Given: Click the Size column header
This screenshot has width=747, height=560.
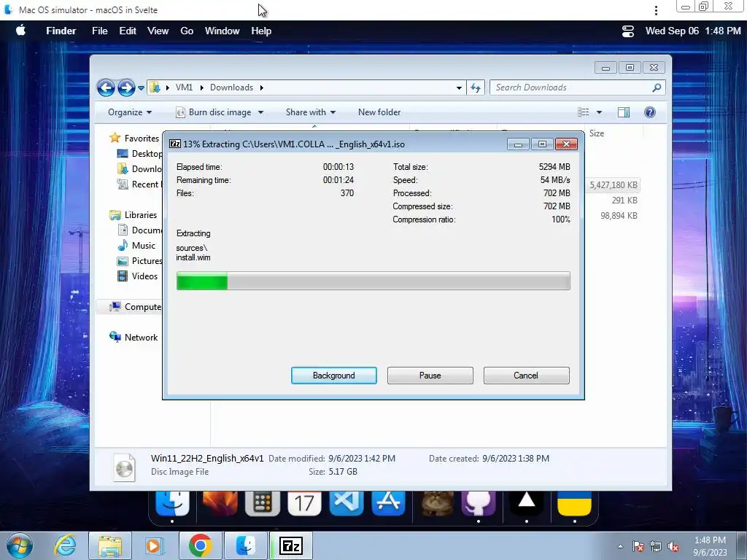Looking at the screenshot, I should [x=597, y=133].
